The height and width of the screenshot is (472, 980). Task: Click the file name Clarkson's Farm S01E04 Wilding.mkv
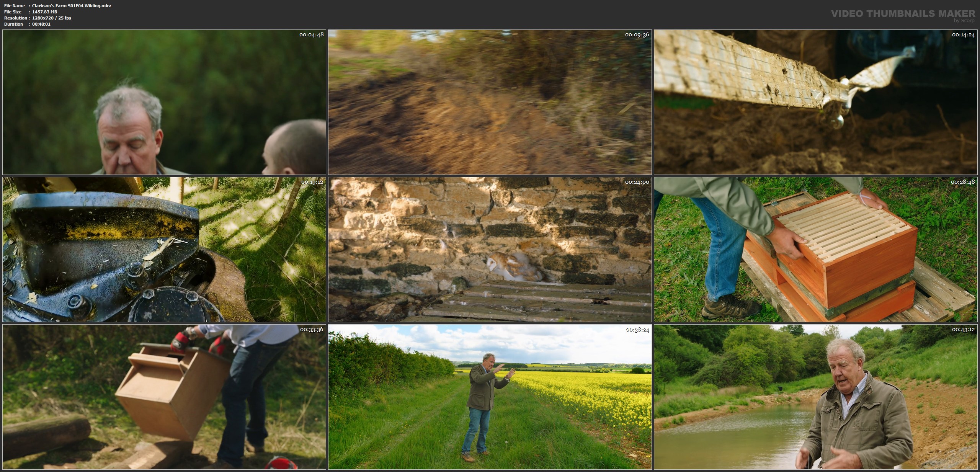[x=72, y=6]
